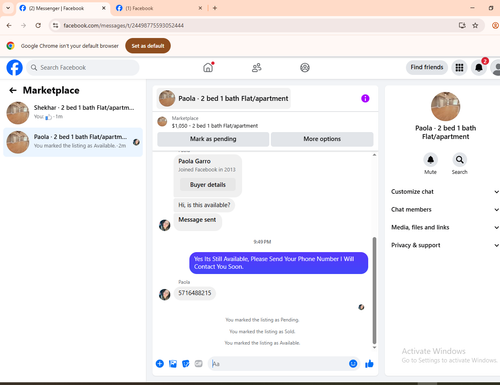Open the notifications bell icon
The height and width of the screenshot is (385, 500).
tap(479, 68)
